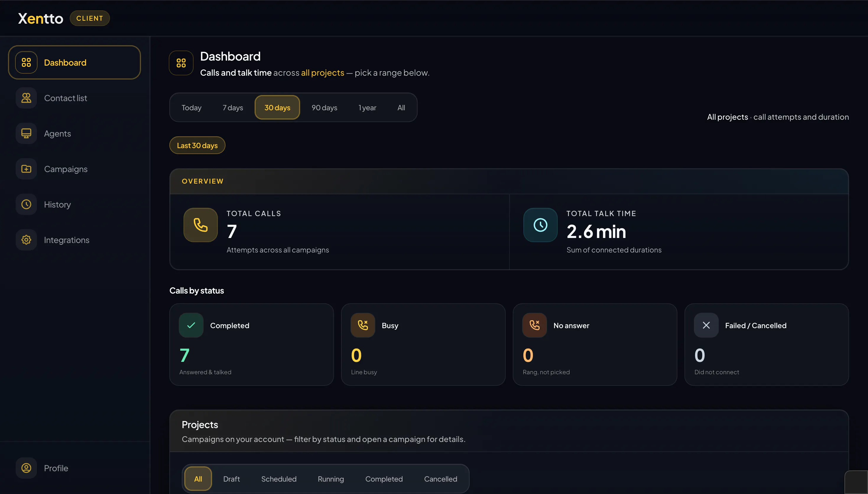The image size is (868, 494).
Task: Click the Campaigns folder-plus icon
Action: pyautogui.click(x=26, y=169)
